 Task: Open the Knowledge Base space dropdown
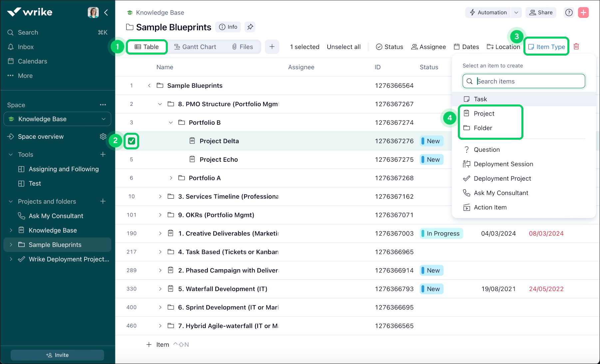tap(57, 119)
